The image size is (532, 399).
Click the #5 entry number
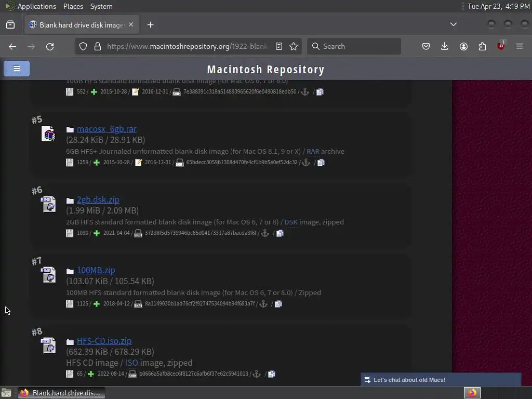[37, 119]
